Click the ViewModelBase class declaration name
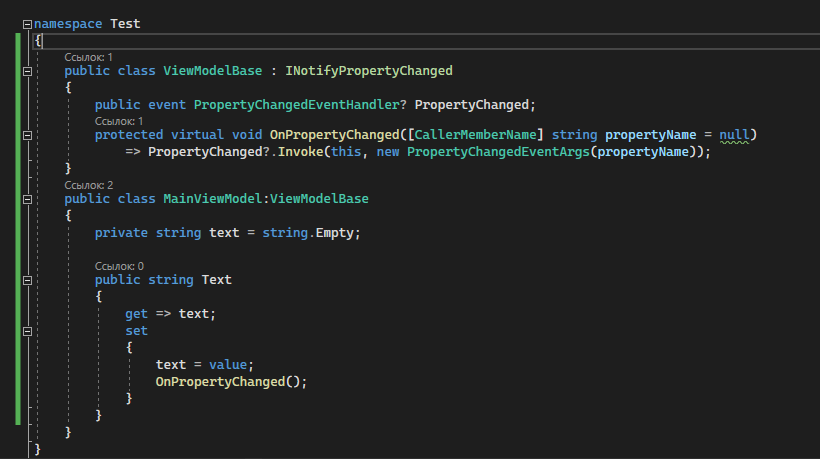Viewport: 820px width, 459px height. click(212, 71)
